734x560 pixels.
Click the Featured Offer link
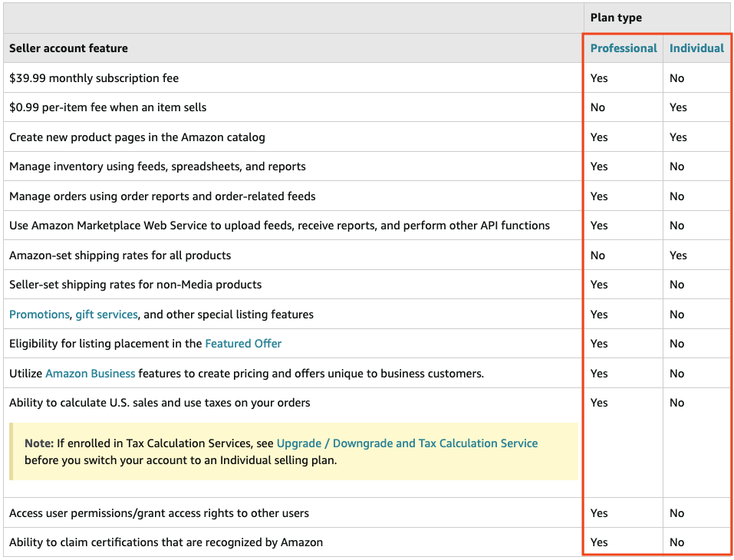243,344
